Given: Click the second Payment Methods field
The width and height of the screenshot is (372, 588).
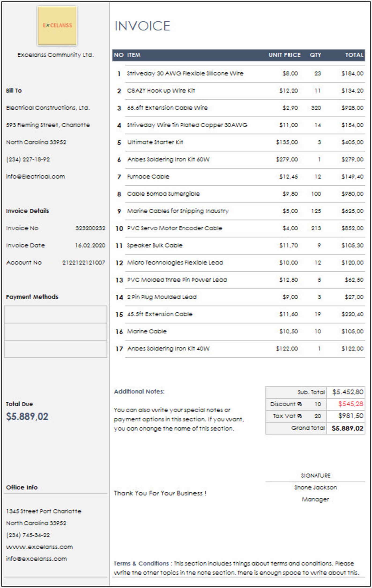Looking at the screenshot, I should click(x=56, y=332).
